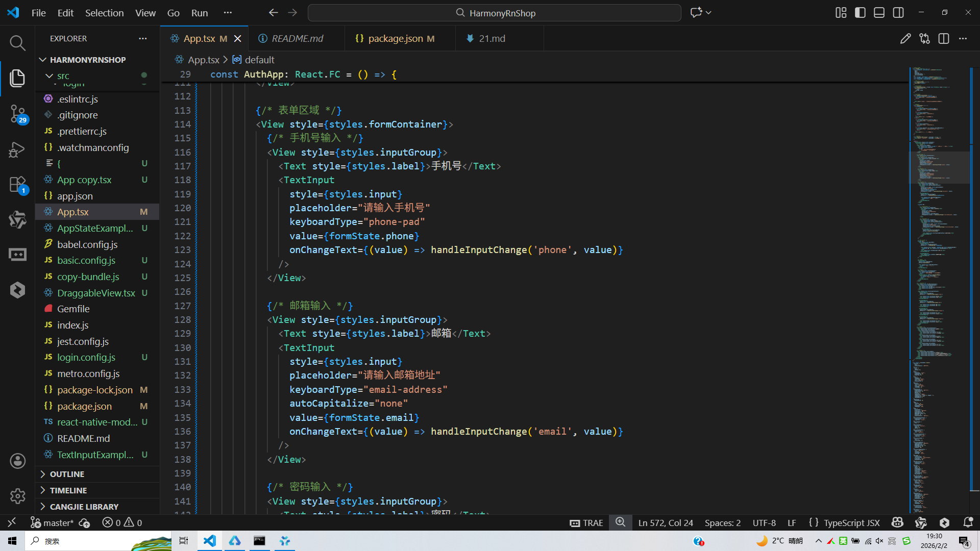Open Run and Debug view
The width and height of the screenshot is (980, 551).
17,149
